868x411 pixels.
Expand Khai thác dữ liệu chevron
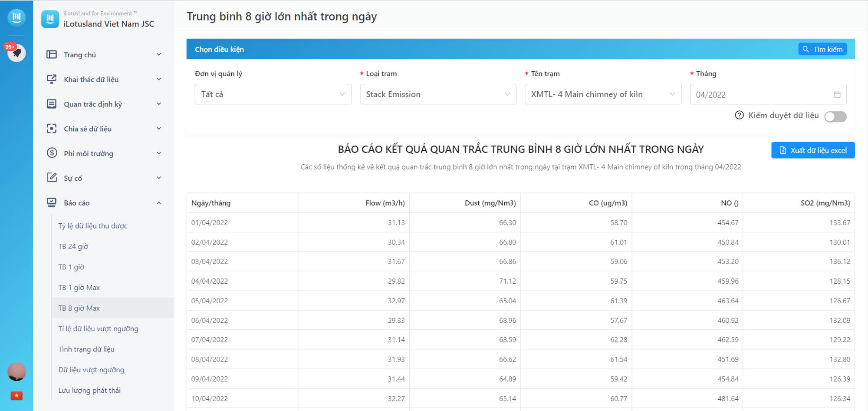click(159, 79)
